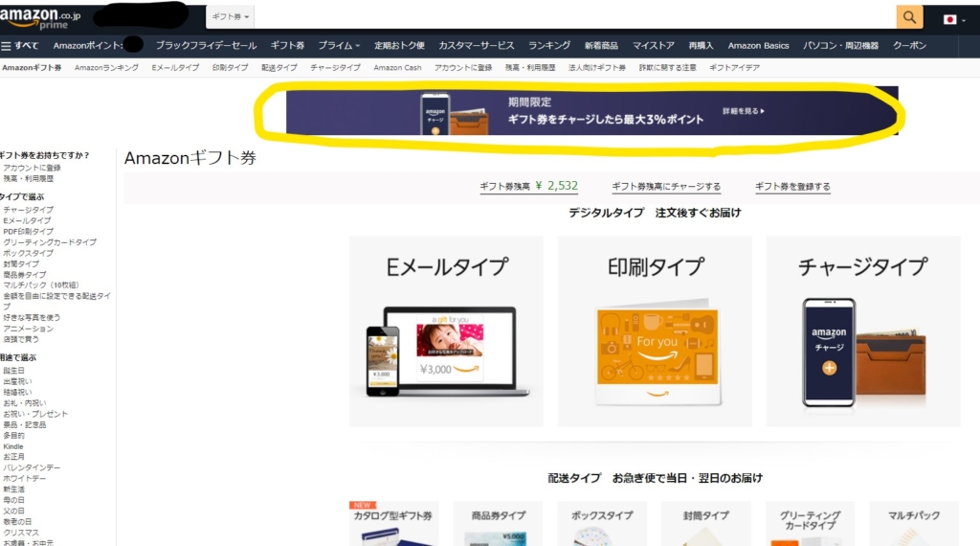The width and height of the screenshot is (980, 546).
Task: Select the 詐欺に関する注意 sub nav tab
Action: pos(667,68)
